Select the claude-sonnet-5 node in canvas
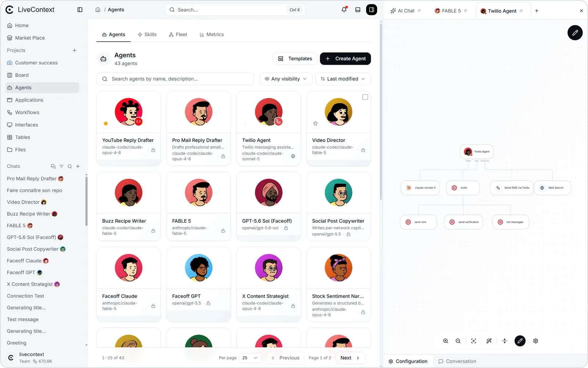The height and width of the screenshot is (368, 588). (420, 188)
